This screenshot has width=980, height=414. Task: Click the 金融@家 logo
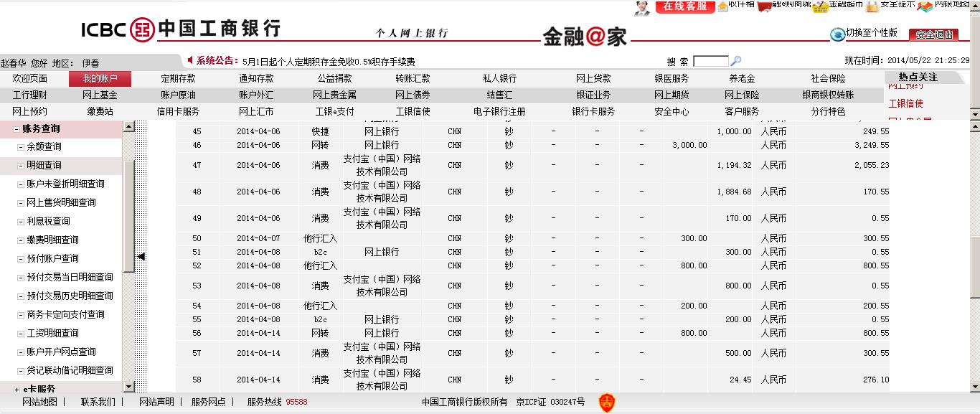(x=585, y=36)
